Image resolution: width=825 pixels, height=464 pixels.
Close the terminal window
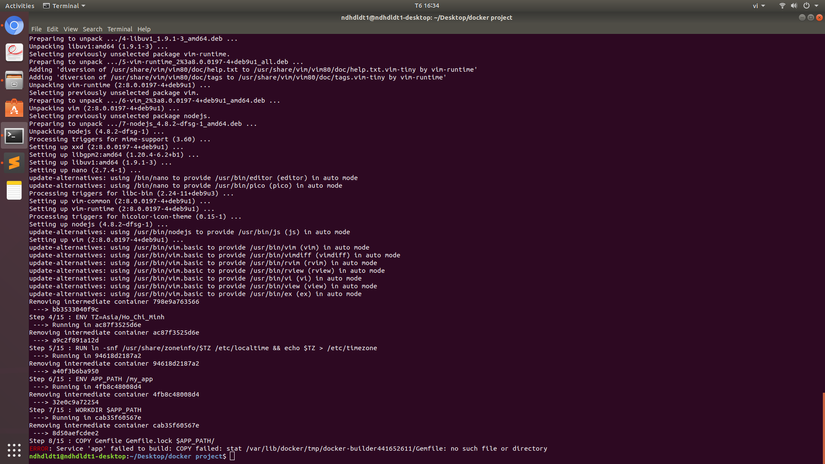tap(819, 17)
